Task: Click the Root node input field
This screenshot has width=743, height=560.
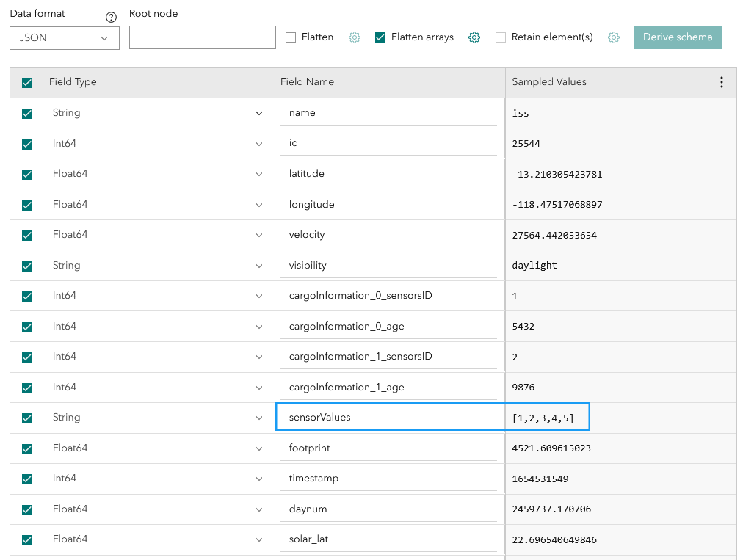Action: (x=202, y=37)
